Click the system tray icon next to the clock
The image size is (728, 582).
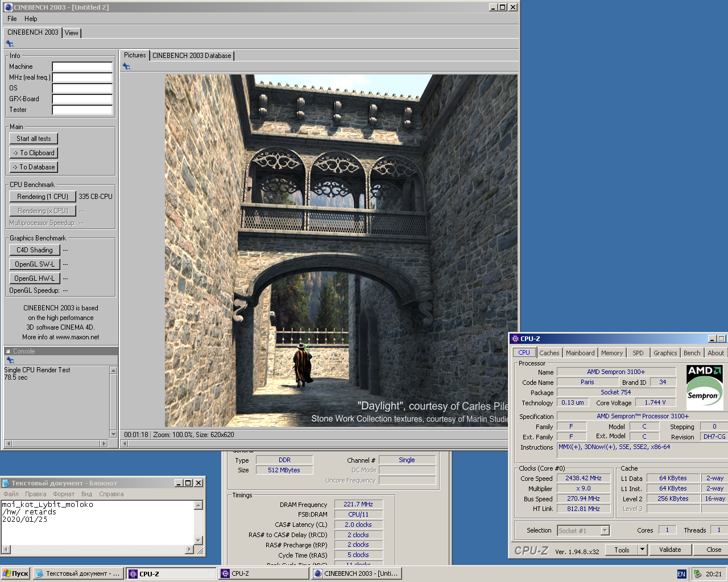698,574
